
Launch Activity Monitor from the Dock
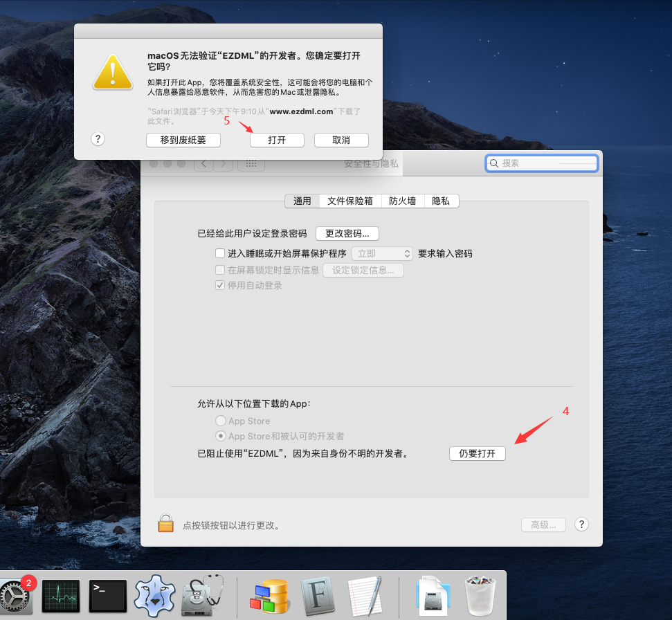point(61,596)
